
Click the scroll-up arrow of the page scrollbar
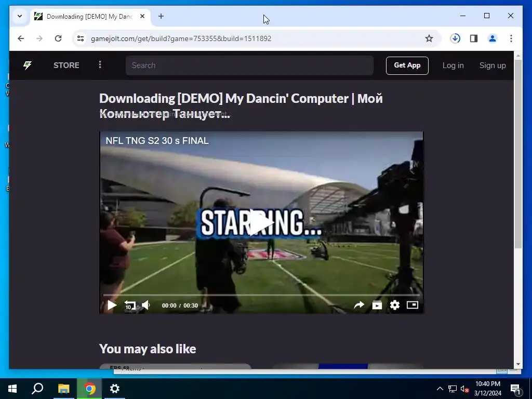pos(518,55)
